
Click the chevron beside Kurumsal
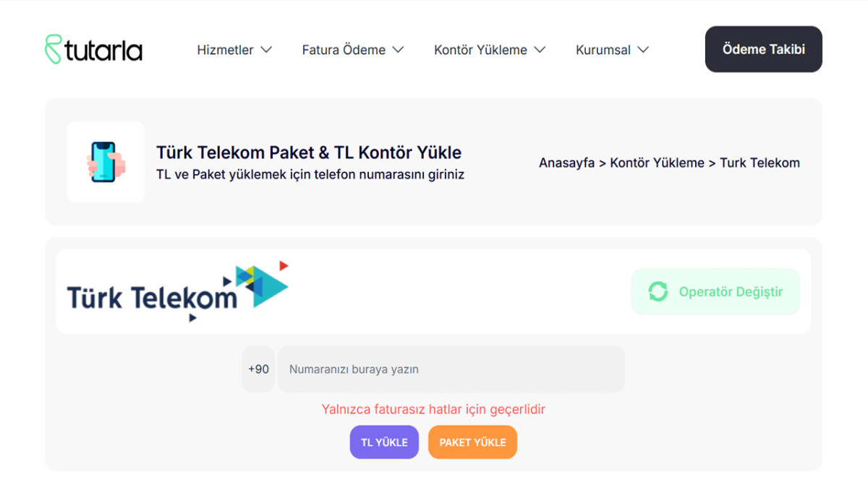point(644,50)
